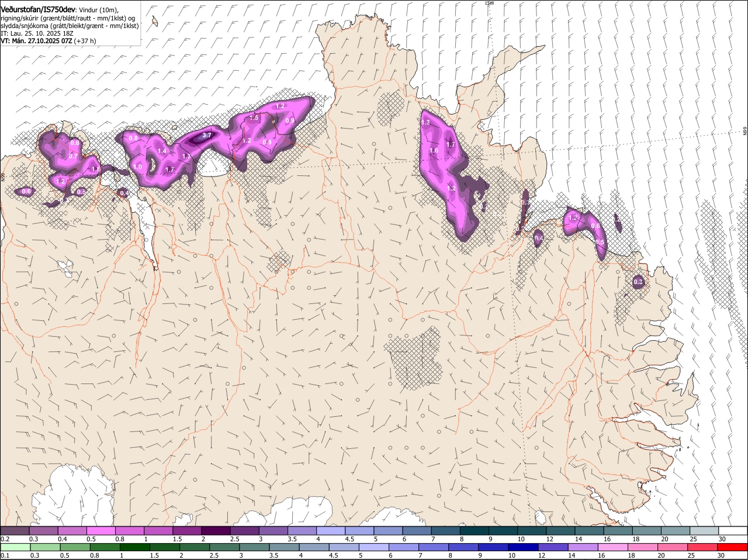This screenshot has width=748, height=560.
Task: Pick green-row swatch between 2.5 and 3
Action: (224, 547)
